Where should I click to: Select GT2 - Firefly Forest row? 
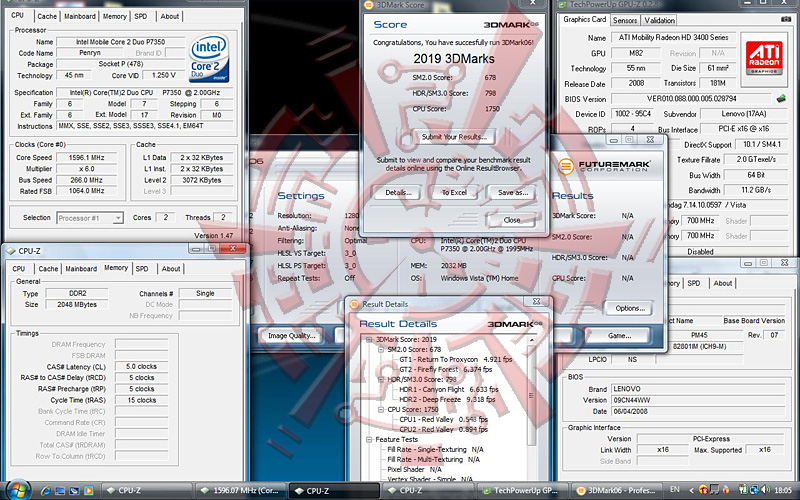(x=445, y=369)
